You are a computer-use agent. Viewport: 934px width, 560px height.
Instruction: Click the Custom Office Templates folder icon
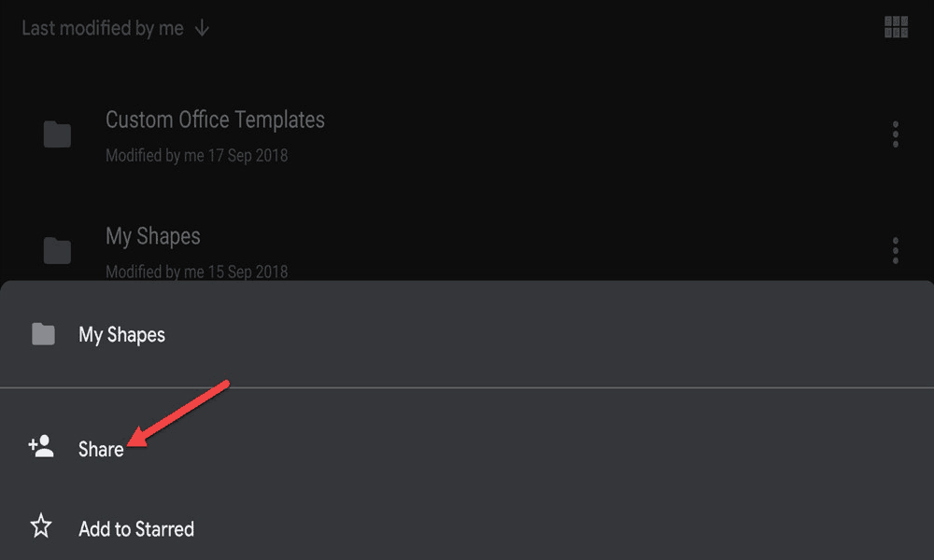(57, 133)
